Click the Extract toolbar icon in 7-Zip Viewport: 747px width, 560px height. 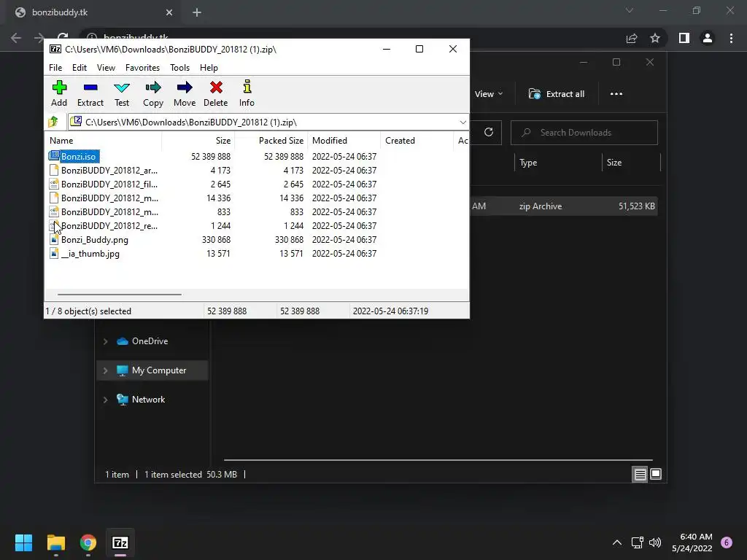point(90,93)
